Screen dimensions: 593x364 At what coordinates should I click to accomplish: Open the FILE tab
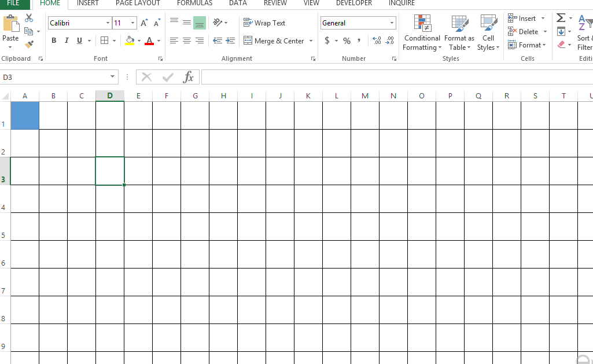point(14,3)
